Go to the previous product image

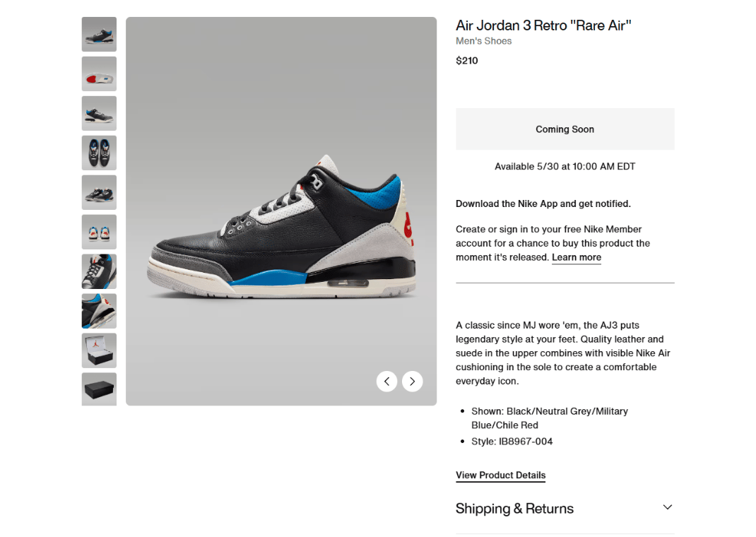(x=386, y=382)
